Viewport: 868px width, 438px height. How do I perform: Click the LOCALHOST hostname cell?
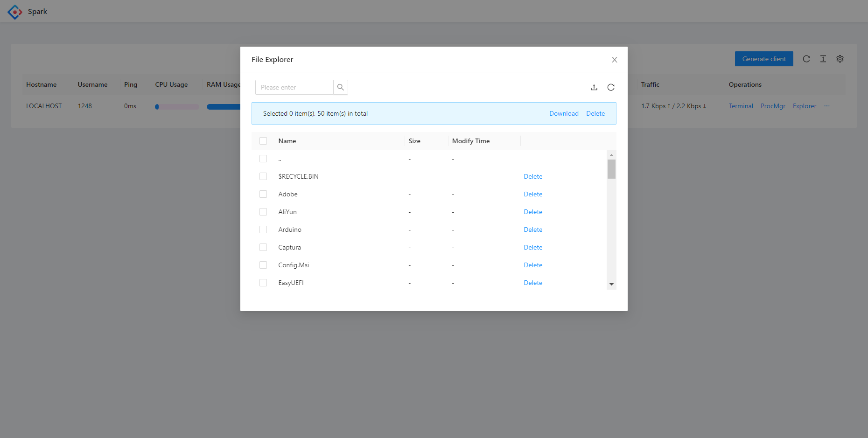point(44,106)
